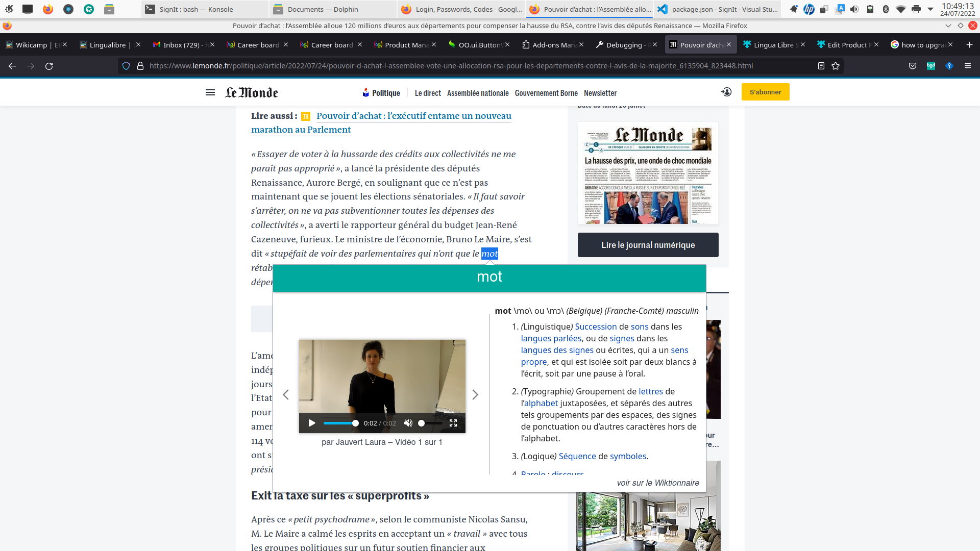Open the Le Monde account login icon
This screenshot has height=551, width=980.
click(x=726, y=92)
